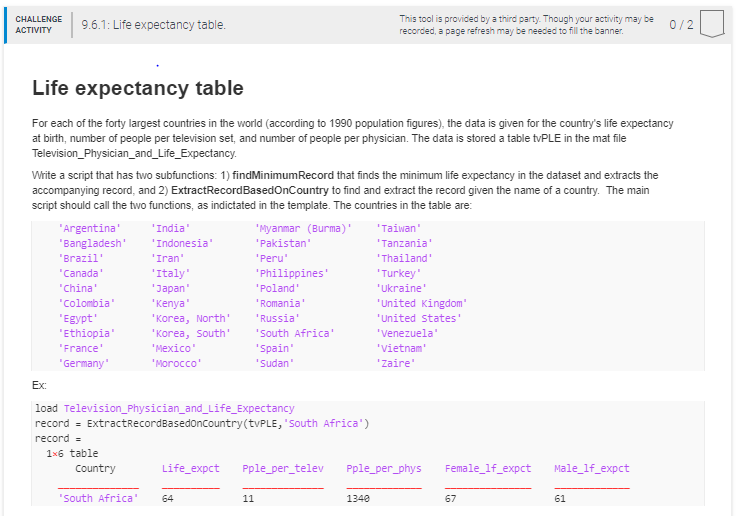Image resolution: width=738 pixels, height=516 pixels.
Task: Click the 'Life expectancy table' heading
Action: 138,88
